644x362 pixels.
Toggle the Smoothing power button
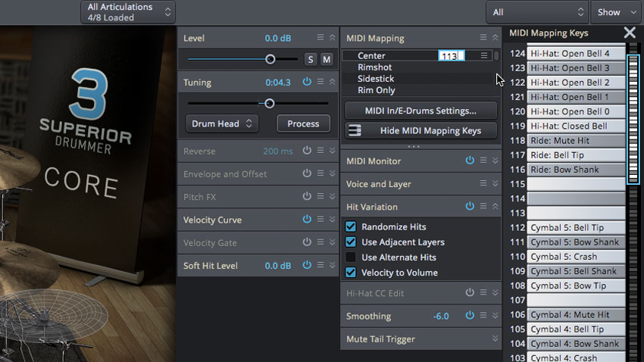(470, 316)
